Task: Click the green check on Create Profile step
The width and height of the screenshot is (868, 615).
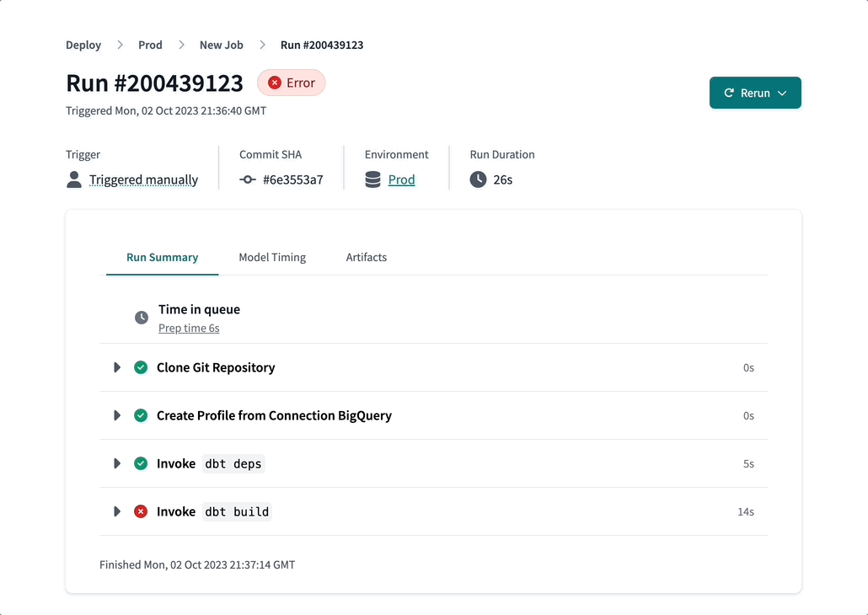Action: [141, 415]
